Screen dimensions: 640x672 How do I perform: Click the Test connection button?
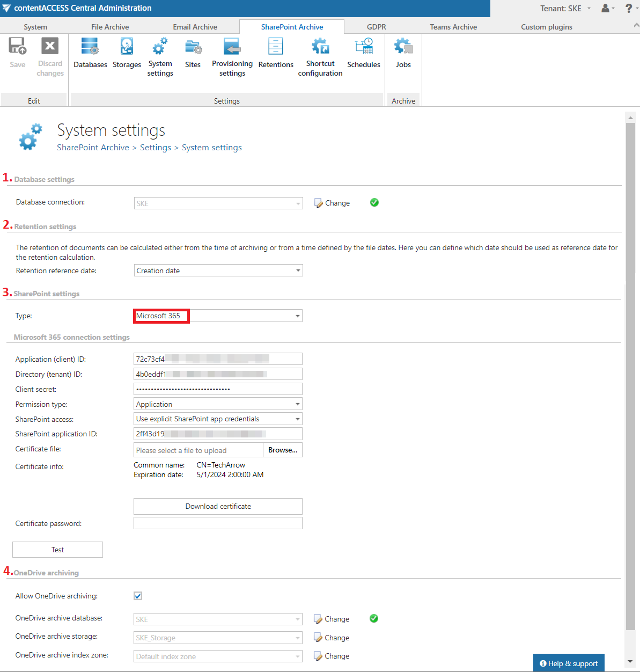pos(57,550)
